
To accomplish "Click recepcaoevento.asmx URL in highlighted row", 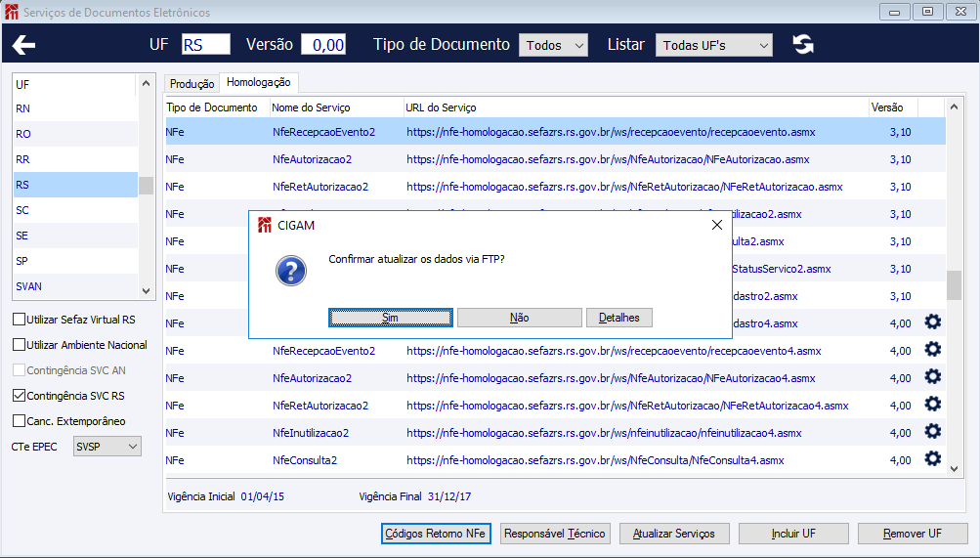I will click(x=611, y=132).
